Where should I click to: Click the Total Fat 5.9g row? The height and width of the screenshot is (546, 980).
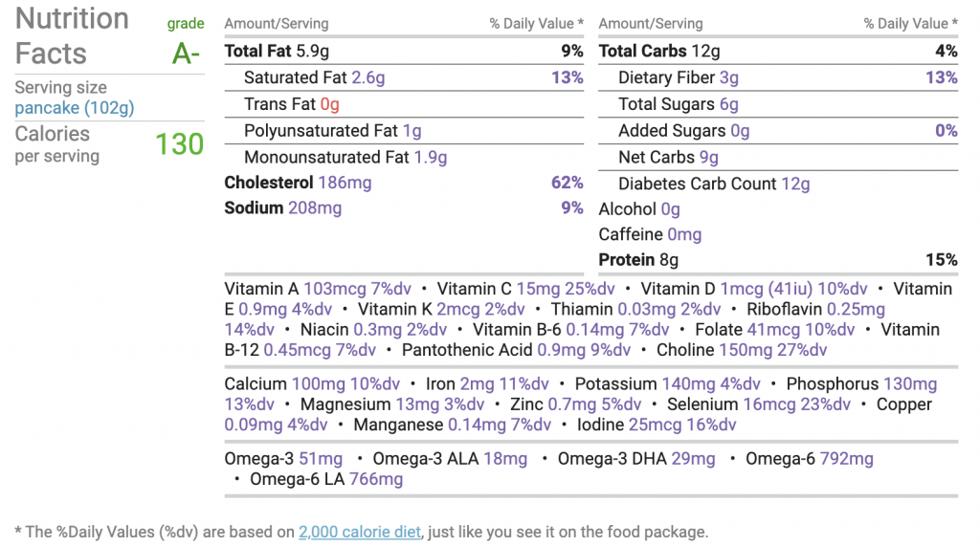point(404,52)
